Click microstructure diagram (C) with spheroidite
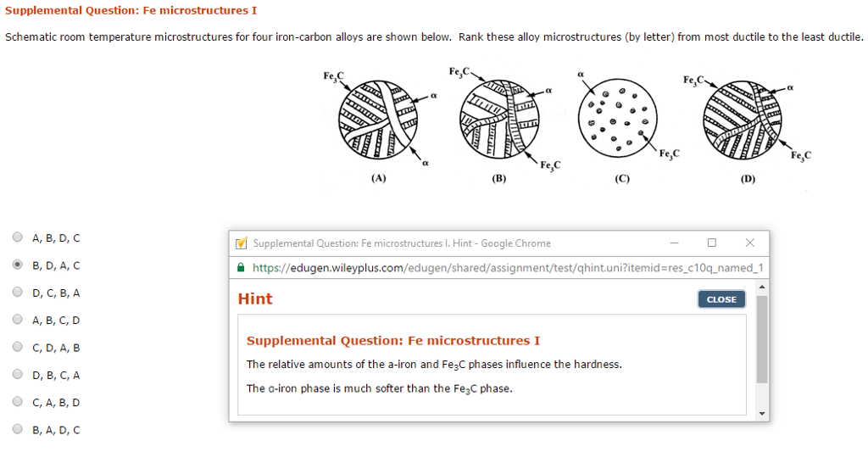868x452 pixels. (x=617, y=119)
